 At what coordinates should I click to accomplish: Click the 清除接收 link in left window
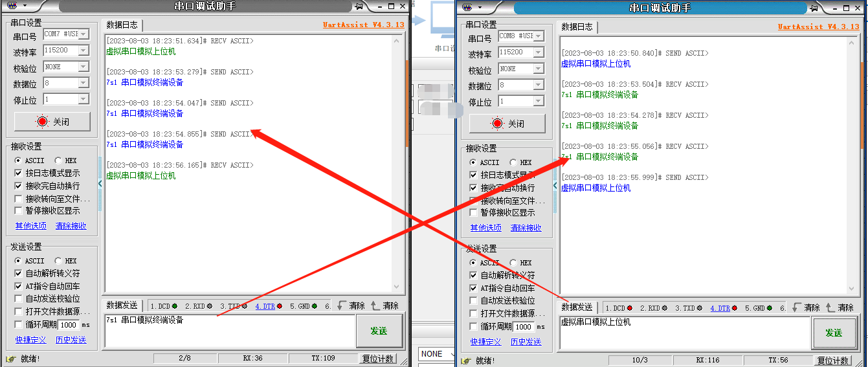pyautogui.click(x=71, y=226)
